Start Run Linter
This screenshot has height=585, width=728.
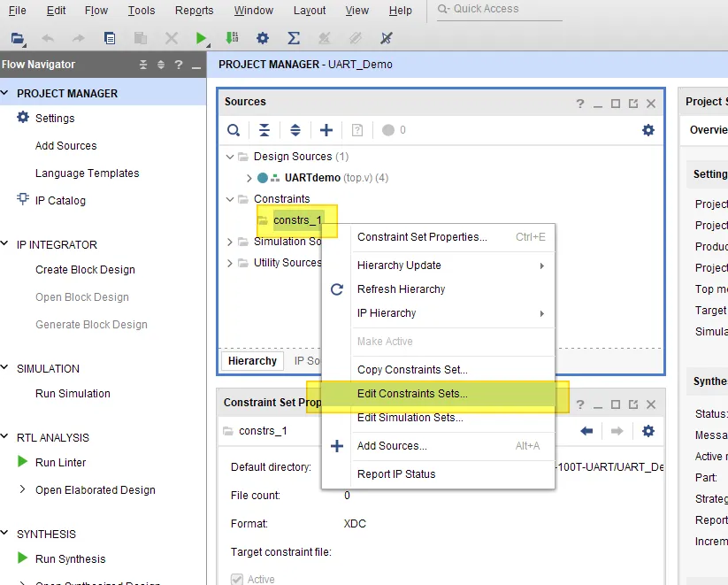pyautogui.click(x=60, y=463)
